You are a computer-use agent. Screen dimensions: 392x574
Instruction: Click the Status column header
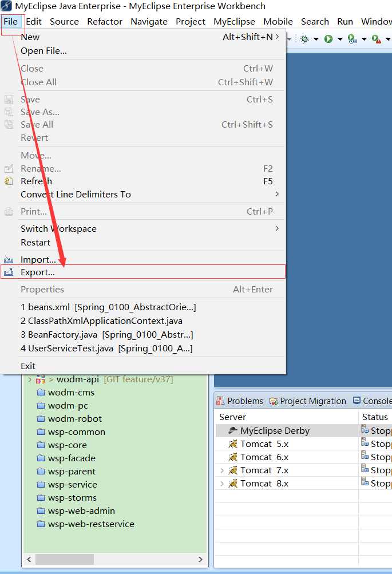click(375, 417)
